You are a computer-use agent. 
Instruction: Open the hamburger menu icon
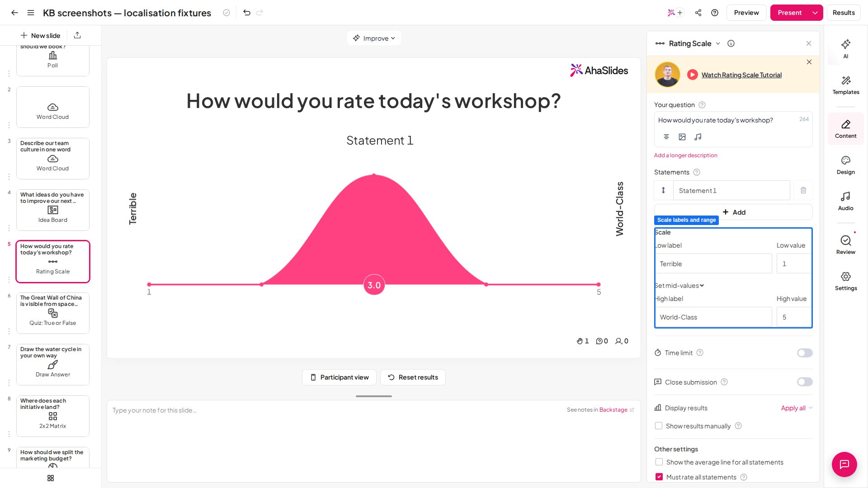click(x=31, y=13)
